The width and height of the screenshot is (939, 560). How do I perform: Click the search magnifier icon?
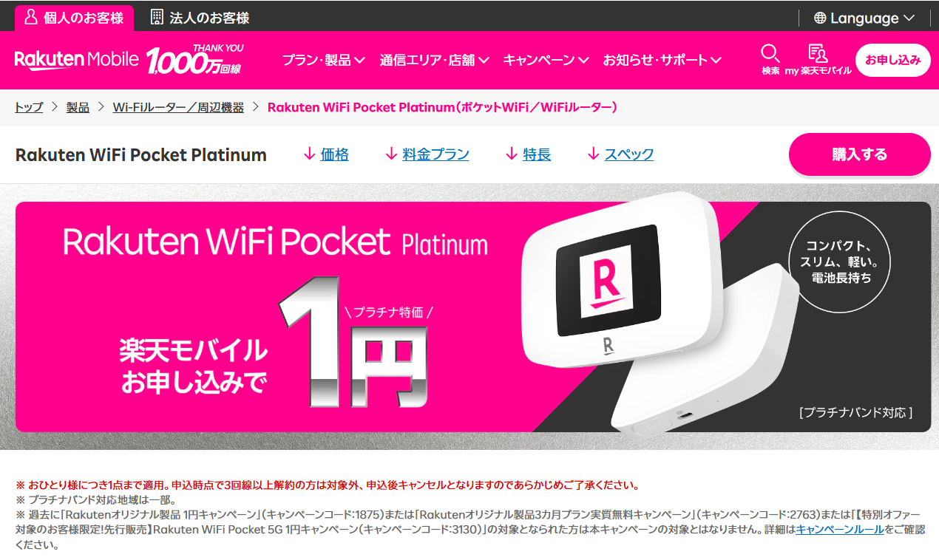point(770,53)
